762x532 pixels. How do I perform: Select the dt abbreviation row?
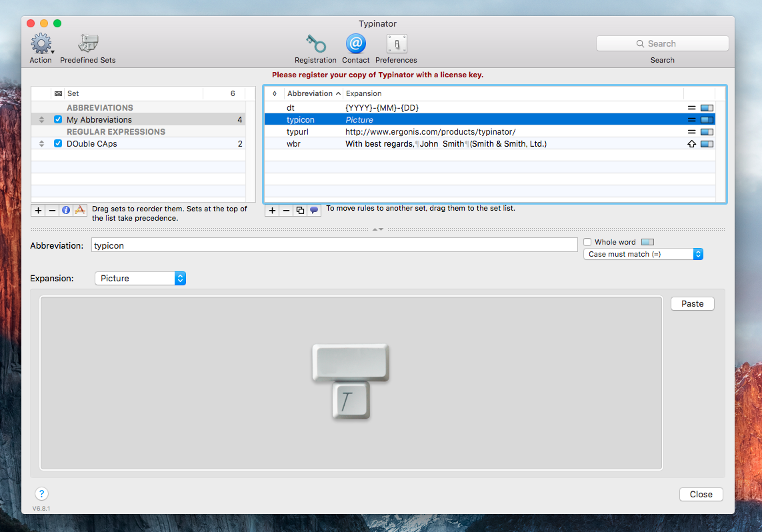[490, 108]
